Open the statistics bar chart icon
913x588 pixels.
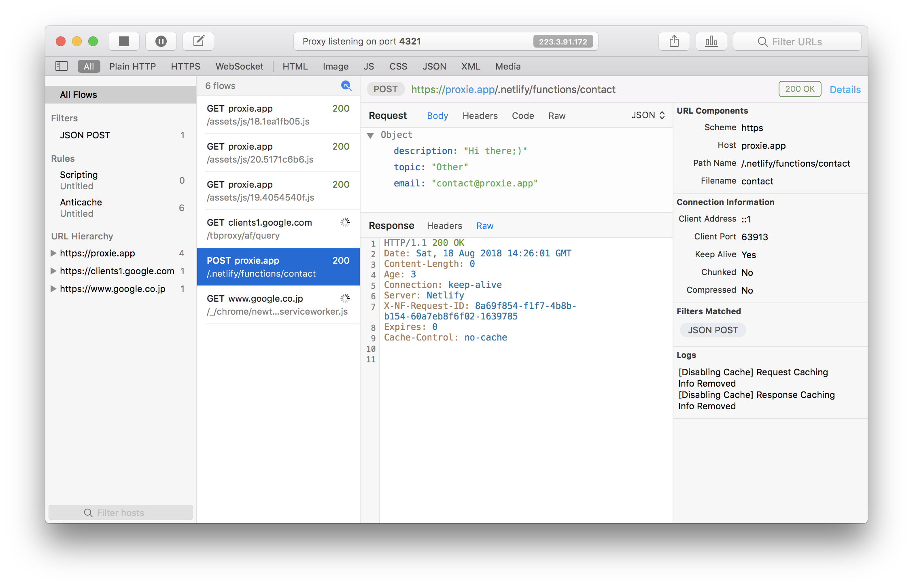click(x=711, y=41)
